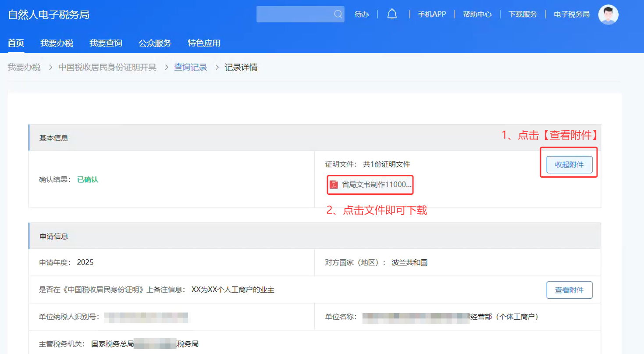
Task: Click the search magnifier icon
Action: [x=338, y=14]
